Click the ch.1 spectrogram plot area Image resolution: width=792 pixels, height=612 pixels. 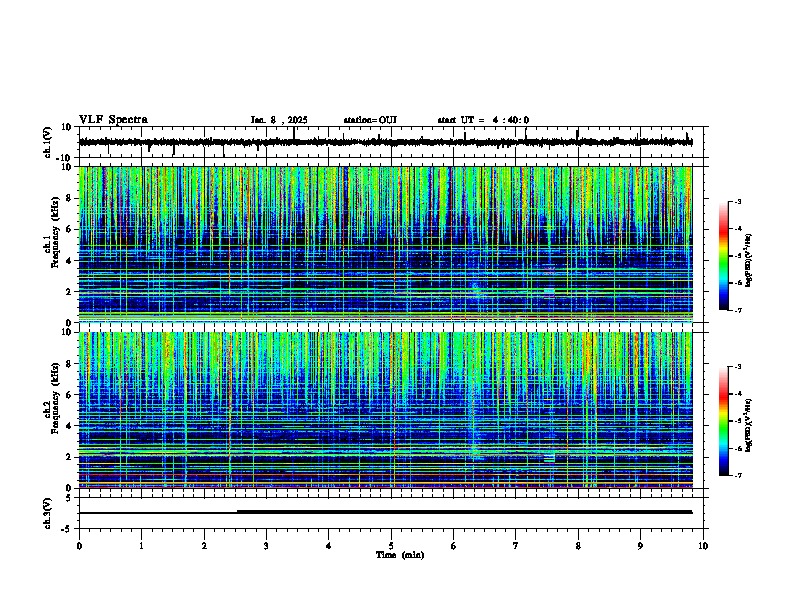point(385,244)
